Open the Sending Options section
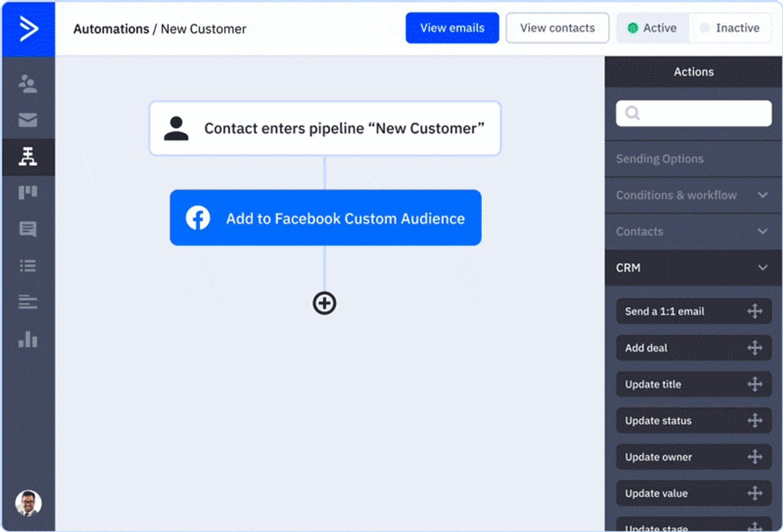The image size is (783, 532). [x=692, y=159]
